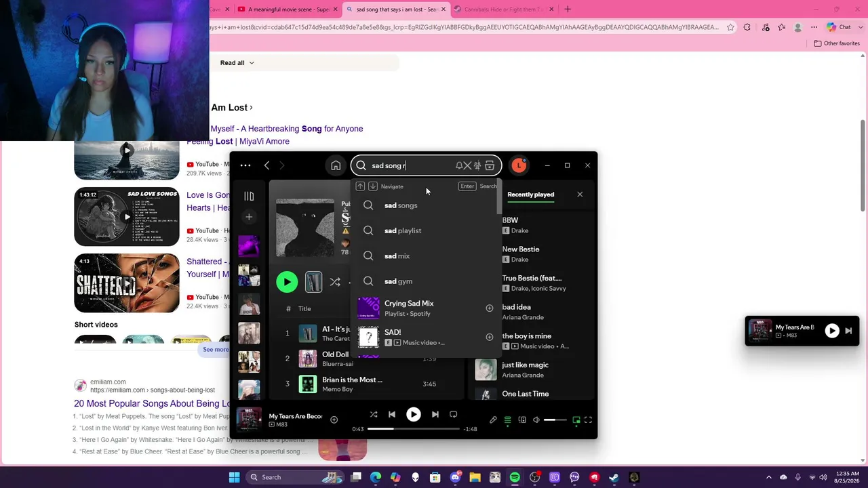Close the Recently played panel

580,195
